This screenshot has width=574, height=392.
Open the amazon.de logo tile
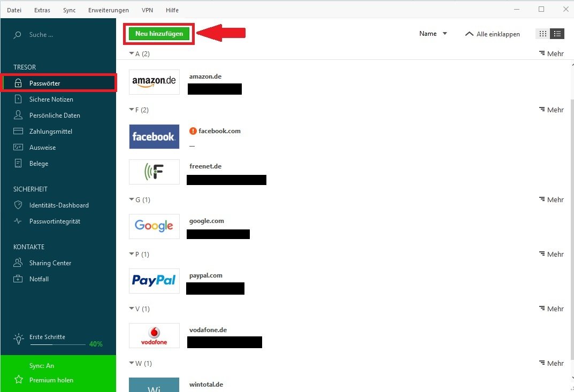[154, 82]
